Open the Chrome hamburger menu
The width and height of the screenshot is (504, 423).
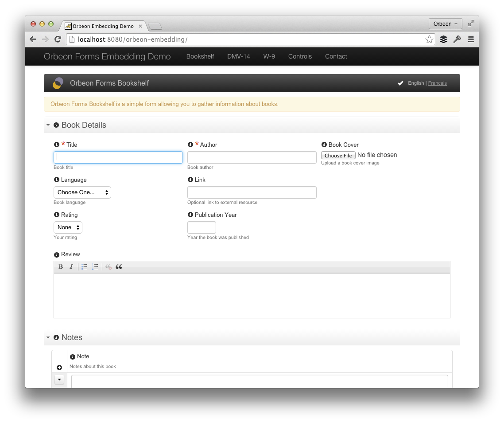[471, 39]
